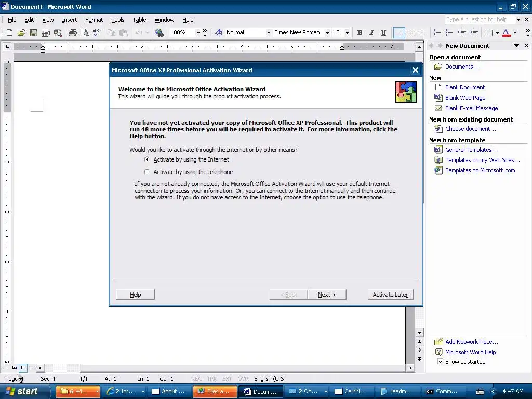Open the Tools menu
This screenshot has width=532, height=399.
pyautogui.click(x=118, y=20)
